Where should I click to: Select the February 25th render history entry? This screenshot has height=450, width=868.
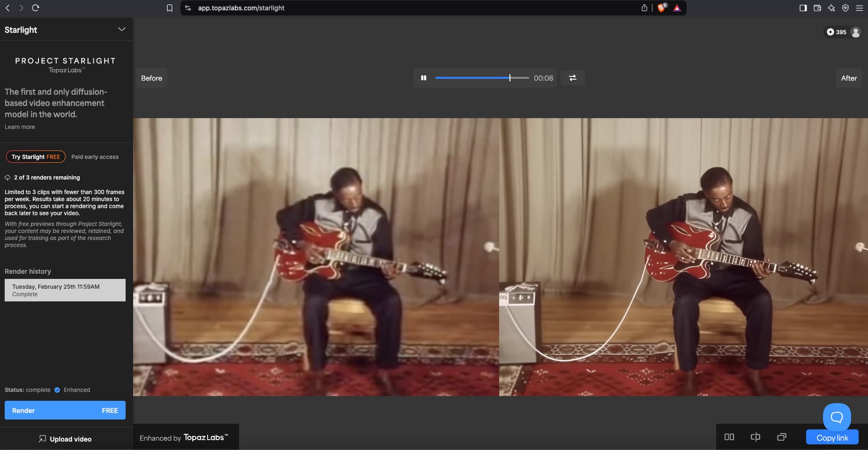click(65, 290)
